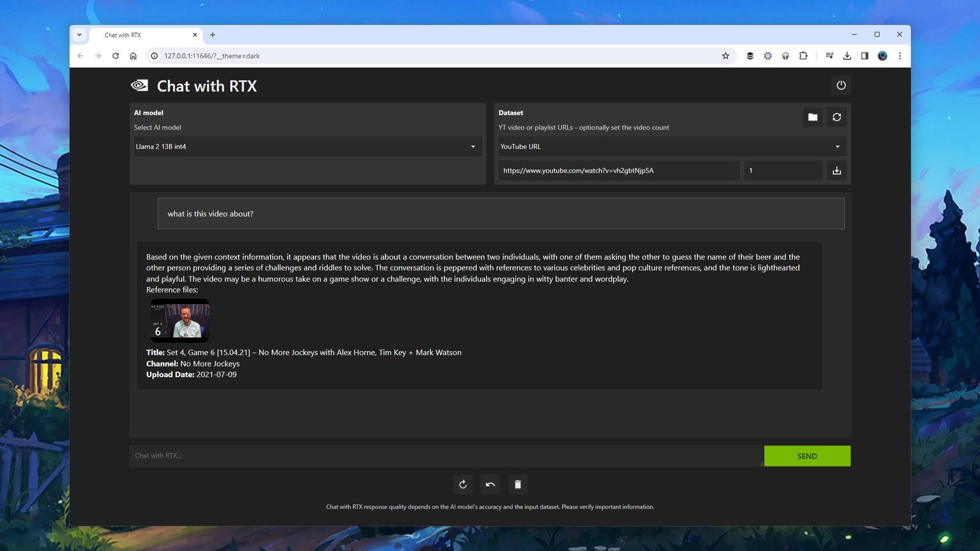
Task: Click the Title line of the reference video
Action: tap(304, 353)
